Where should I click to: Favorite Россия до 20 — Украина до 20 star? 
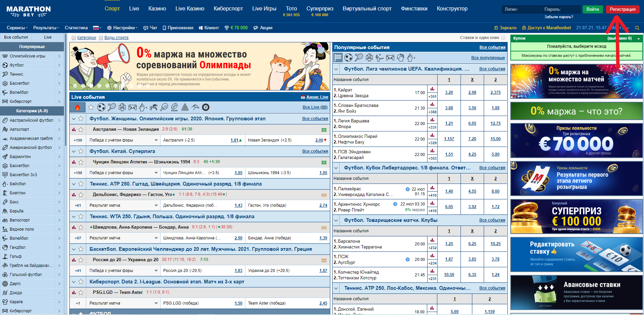[81, 260]
